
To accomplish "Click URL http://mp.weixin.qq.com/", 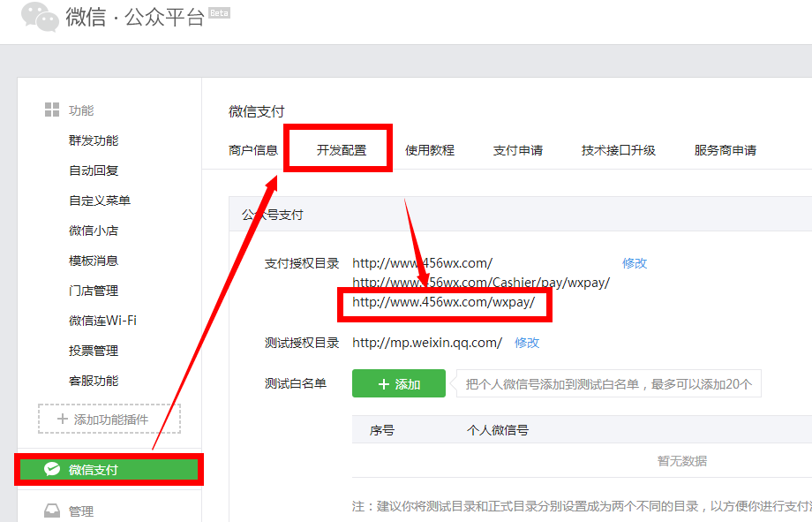I will click(x=427, y=343).
